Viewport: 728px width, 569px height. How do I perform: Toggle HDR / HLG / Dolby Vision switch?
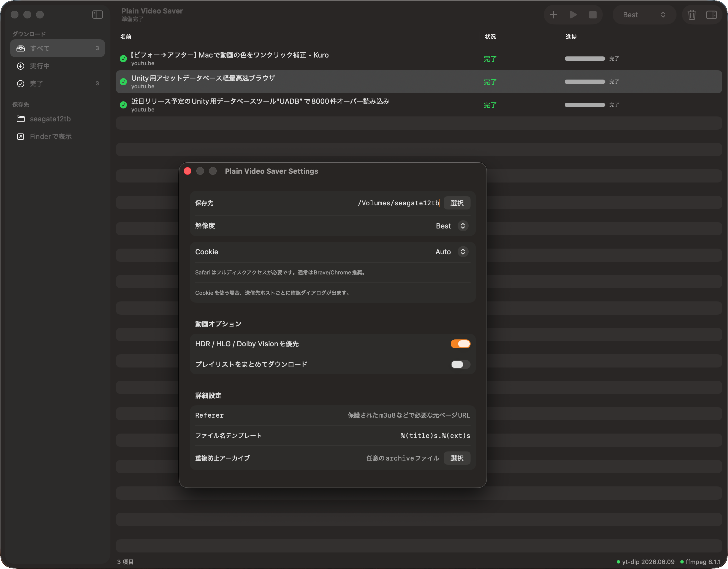pyautogui.click(x=460, y=344)
